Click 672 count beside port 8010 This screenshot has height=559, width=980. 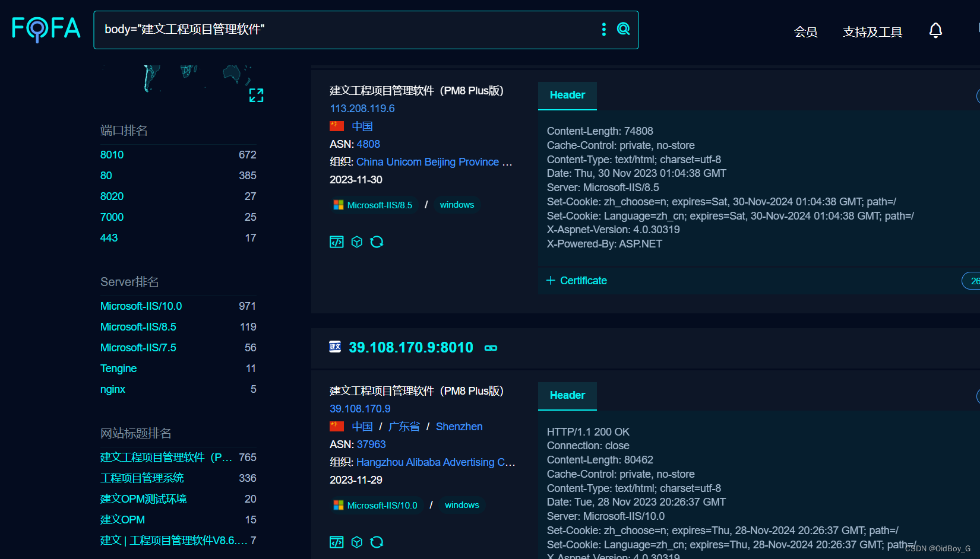(248, 155)
